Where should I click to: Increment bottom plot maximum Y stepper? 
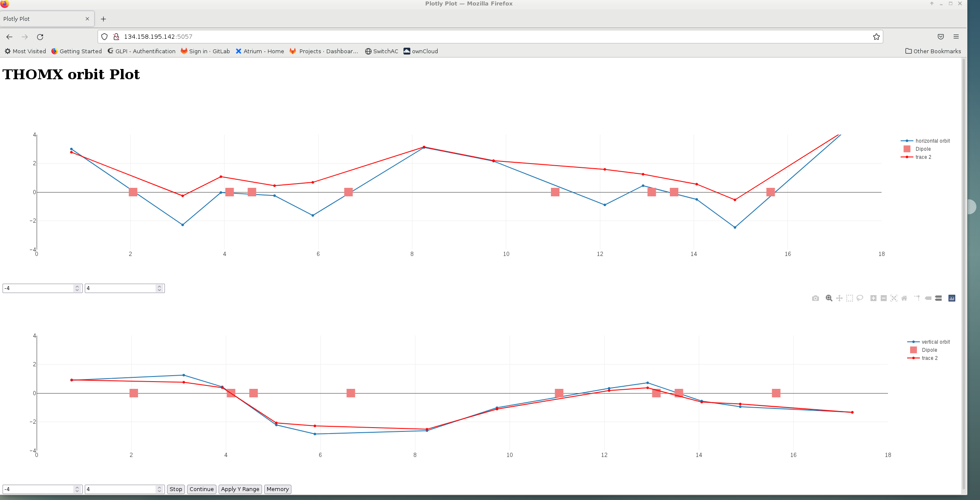[159, 487]
